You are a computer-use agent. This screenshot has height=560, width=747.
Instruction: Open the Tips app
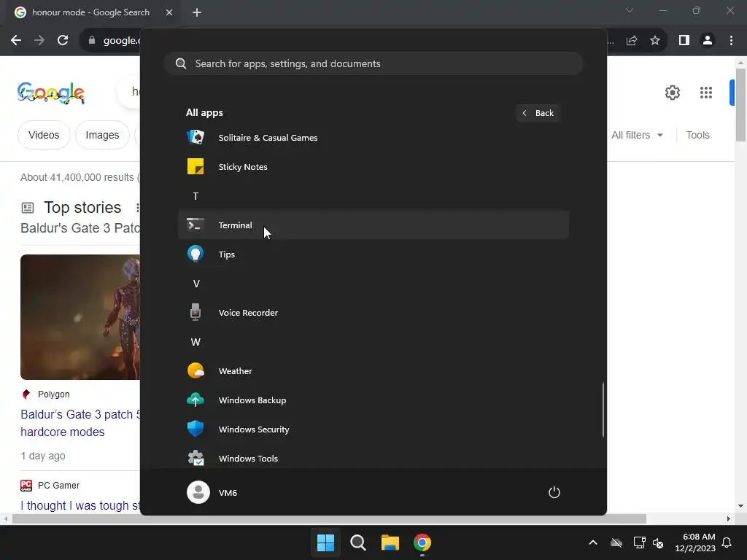[373, 254]
